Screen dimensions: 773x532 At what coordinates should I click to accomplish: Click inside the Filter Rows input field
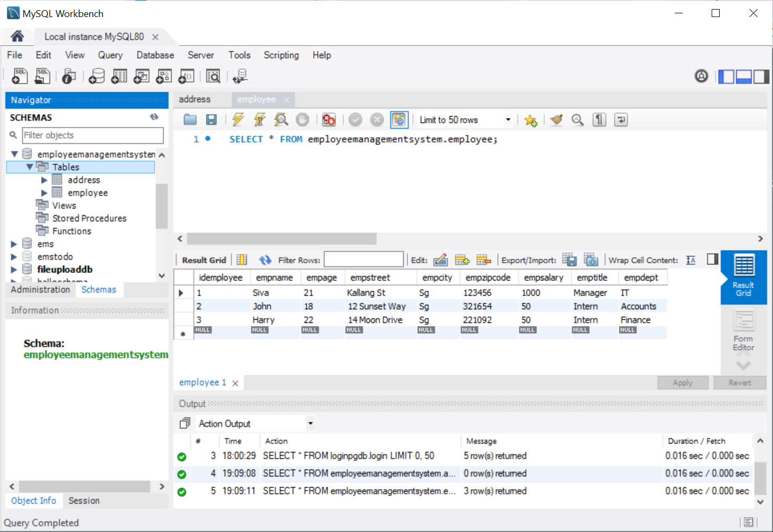click(363, 259)
